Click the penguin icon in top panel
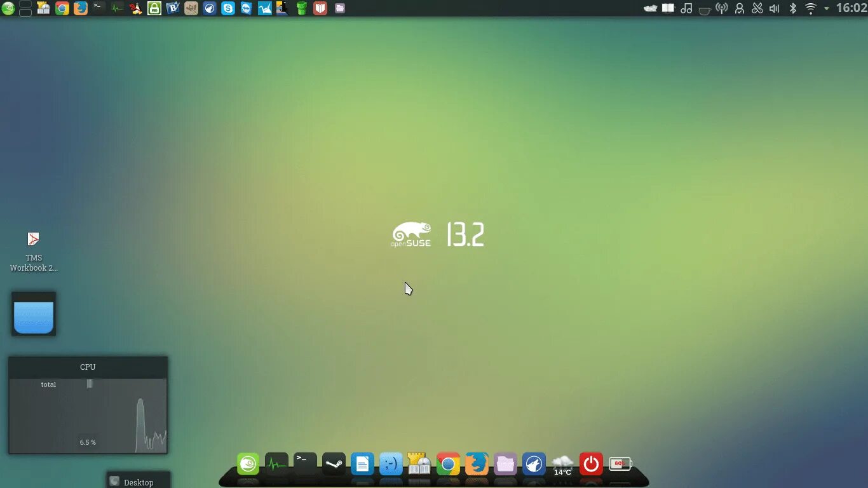868x488 pixels. [136, 8]
